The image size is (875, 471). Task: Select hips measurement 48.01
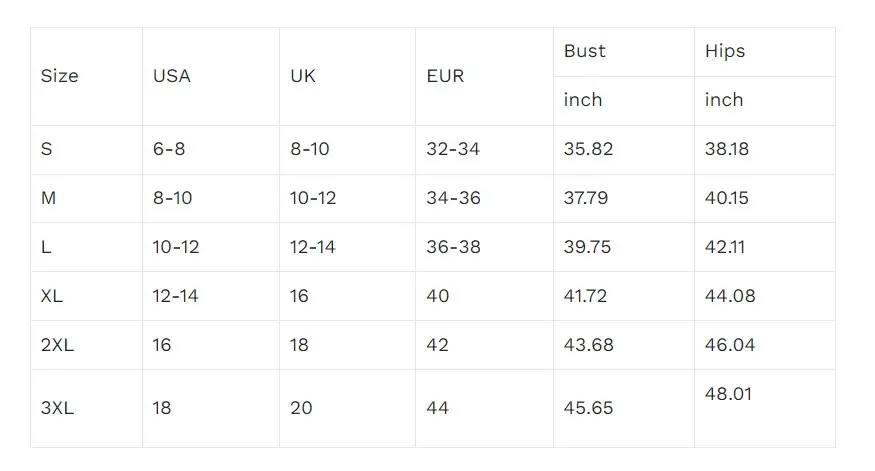coord(728,394)
